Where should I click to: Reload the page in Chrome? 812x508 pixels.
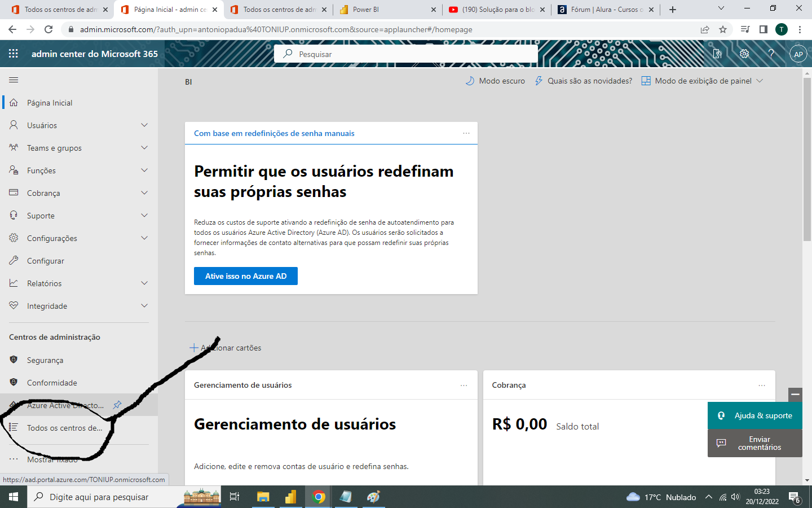(48, 29)
